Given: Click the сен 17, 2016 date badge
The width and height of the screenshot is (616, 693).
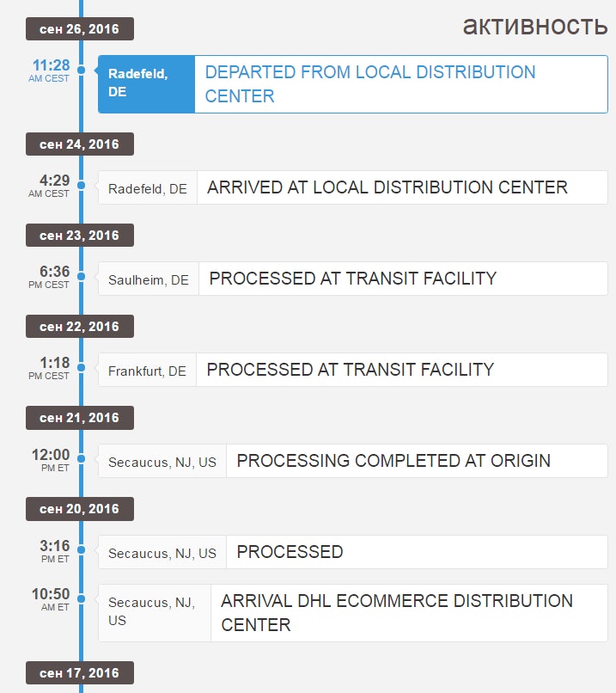Looking at the screenshot, I should pos(79,673).
